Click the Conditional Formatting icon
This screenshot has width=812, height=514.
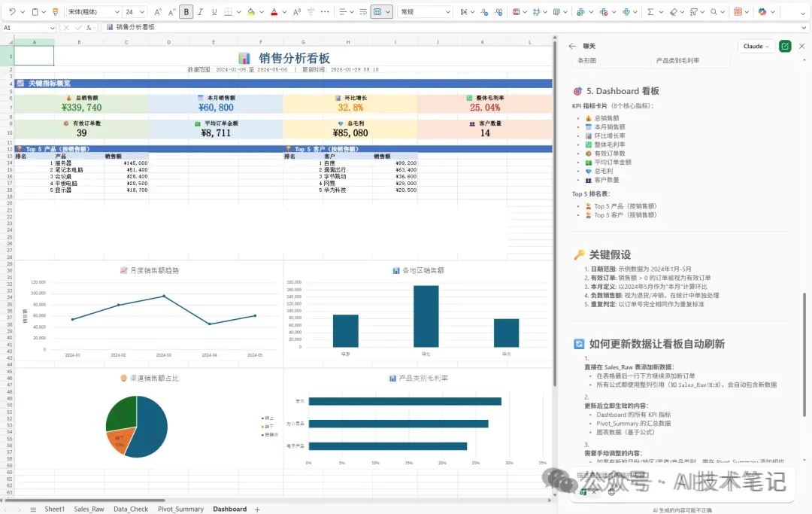tap(517, 11)
